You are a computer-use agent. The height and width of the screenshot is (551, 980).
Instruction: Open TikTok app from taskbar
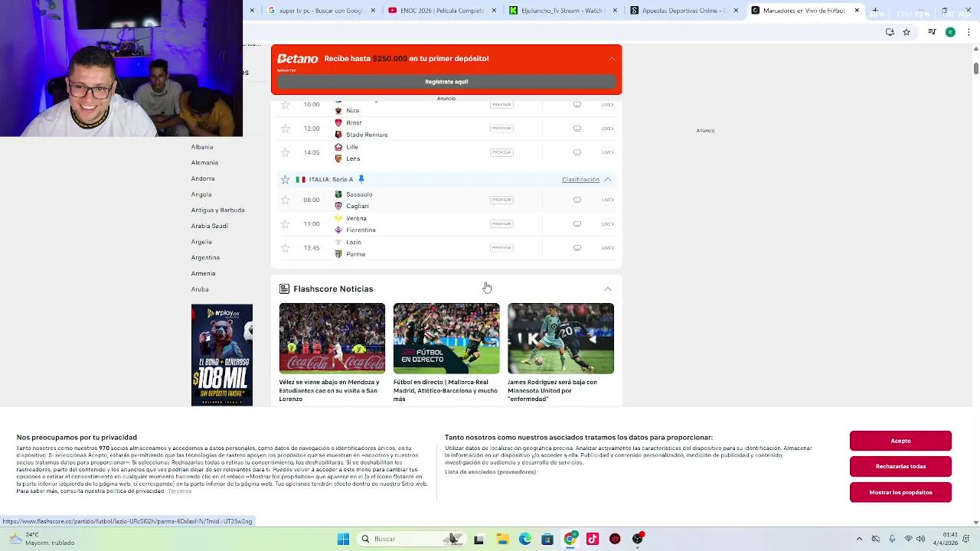coord(593,539)
